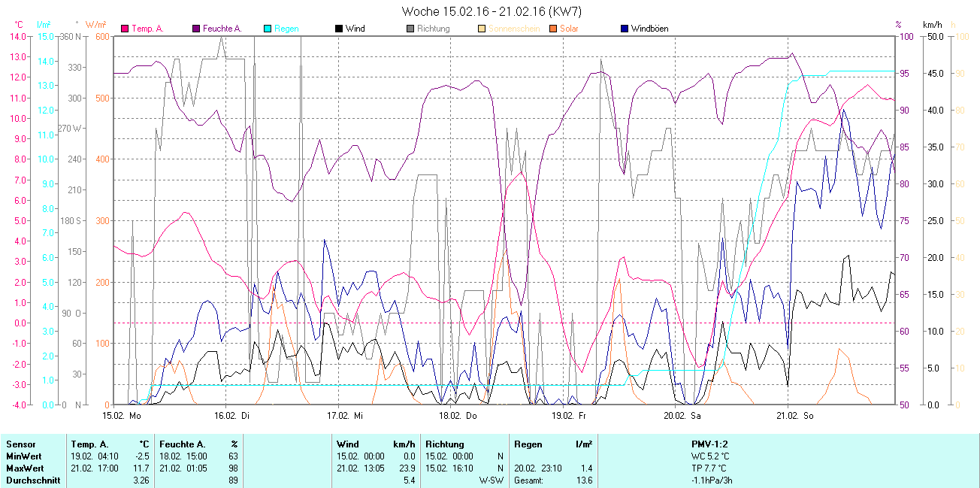The height and width of the screenshot is (488, 980).
Task: Click the '17.02. Mi' date axis label
Action: tap(345, 415)
